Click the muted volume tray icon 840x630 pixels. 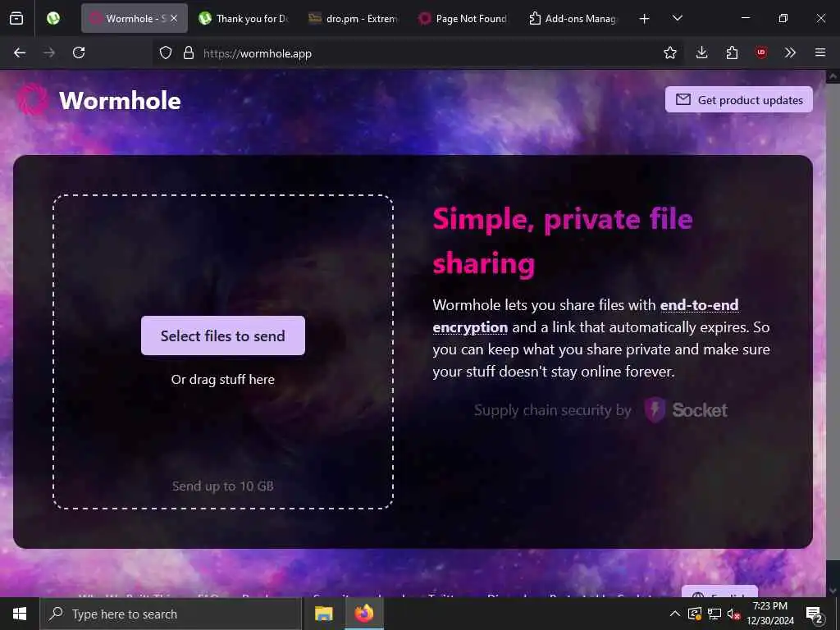click(733, 614)
